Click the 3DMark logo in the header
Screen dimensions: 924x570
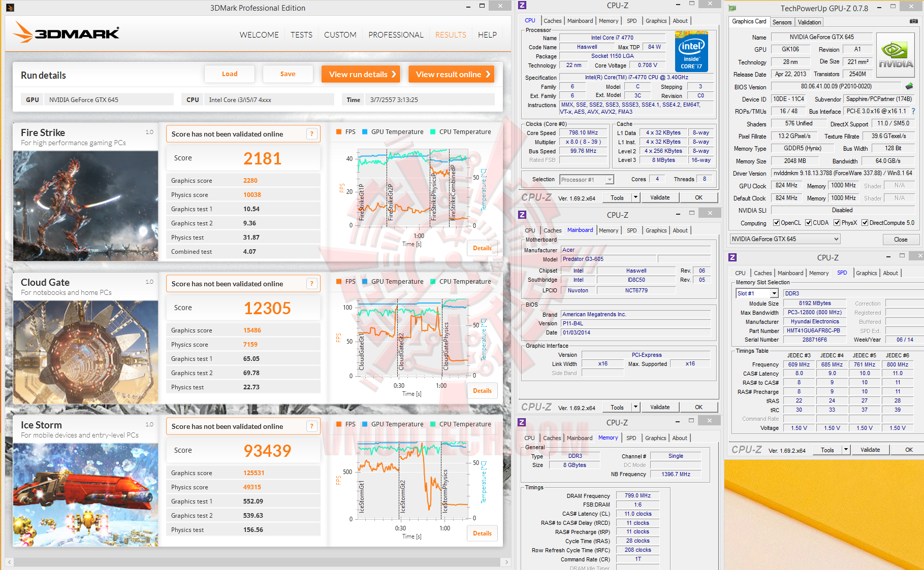click(67, 32)
